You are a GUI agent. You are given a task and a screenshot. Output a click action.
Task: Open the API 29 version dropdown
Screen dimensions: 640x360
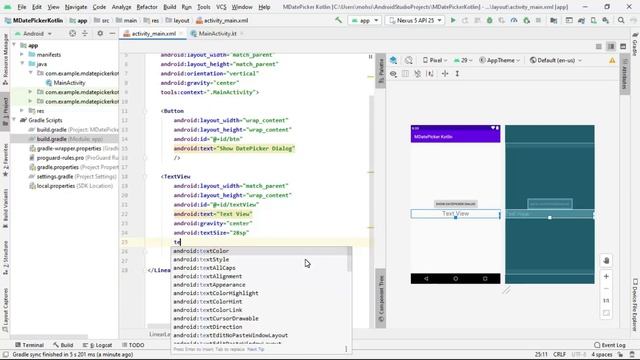point(463,60)
